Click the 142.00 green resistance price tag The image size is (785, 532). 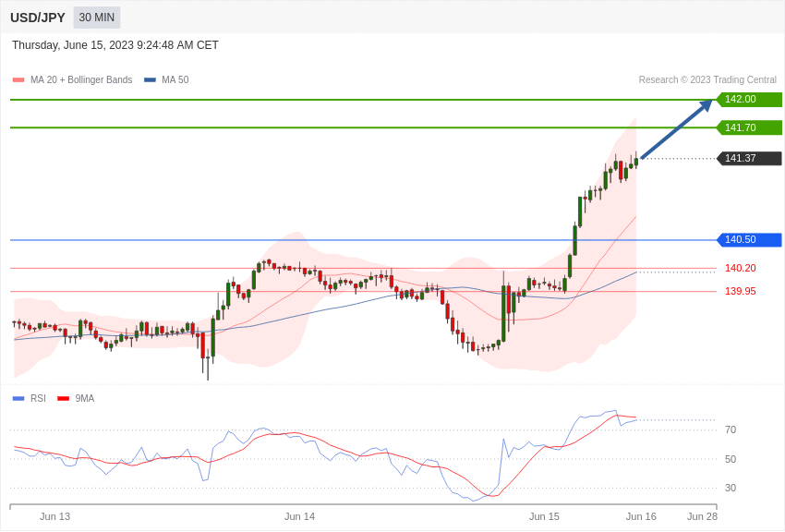[x=748, y=99]
